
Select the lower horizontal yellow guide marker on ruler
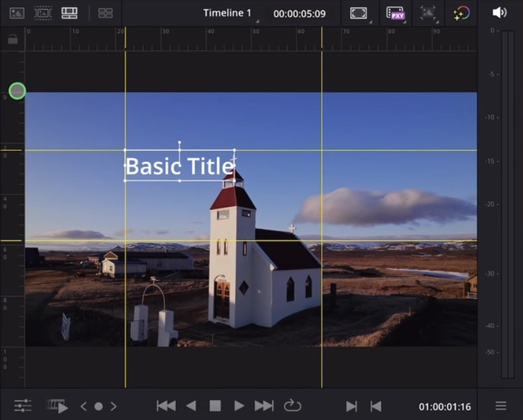point(11,241)
